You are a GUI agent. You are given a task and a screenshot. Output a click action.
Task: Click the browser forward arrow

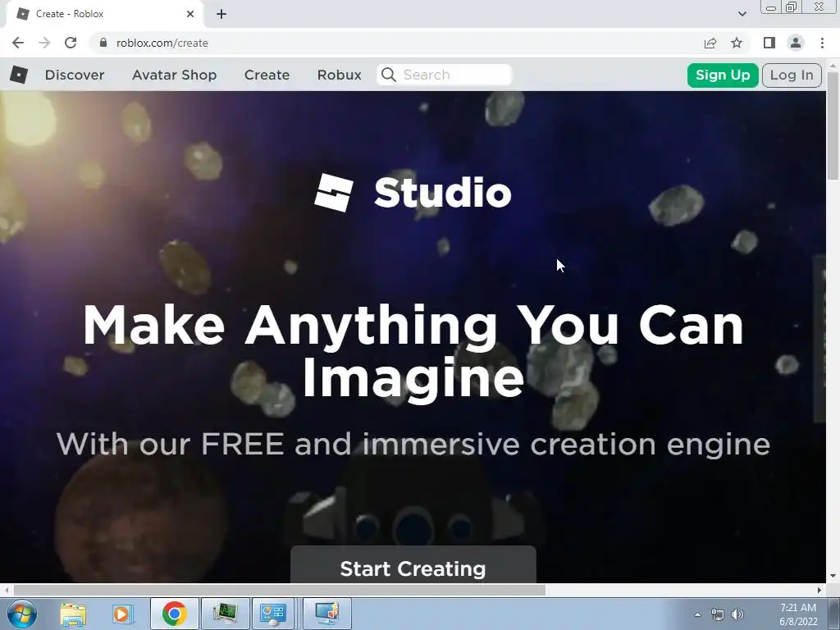pyautogui.click(x=44, y=43)
